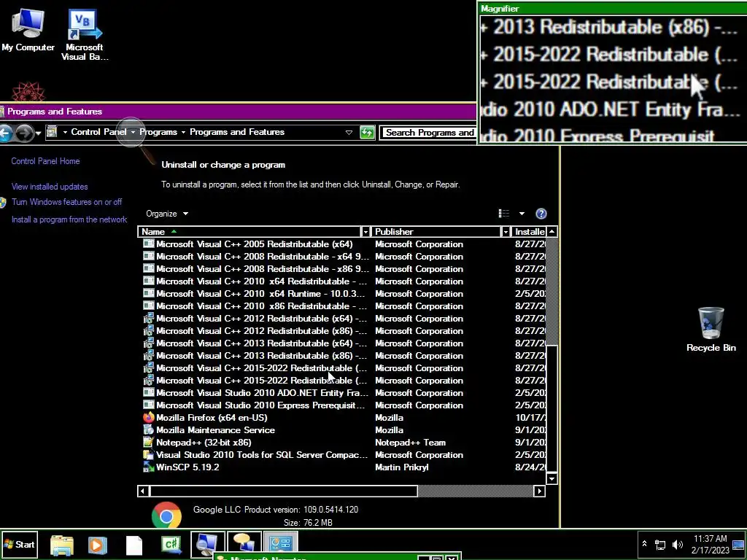Open File Explorer from the taskbar
Image resolution: width=747 pixels, height=560 pixels.
click(62, 545)
